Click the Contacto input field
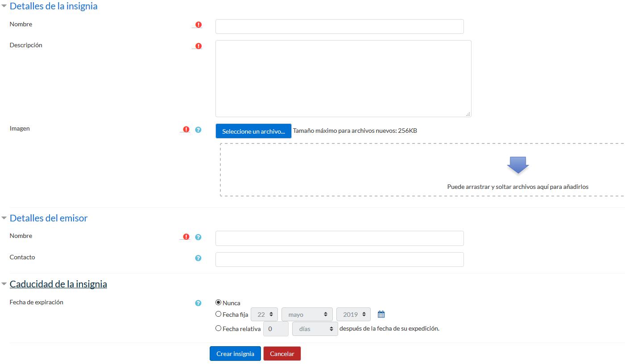Image resolution: width=625 pixels, height=364 pixels. 339,259
